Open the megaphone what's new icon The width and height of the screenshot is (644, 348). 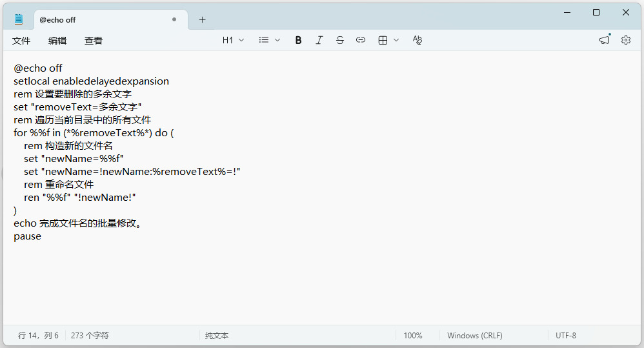604,40
